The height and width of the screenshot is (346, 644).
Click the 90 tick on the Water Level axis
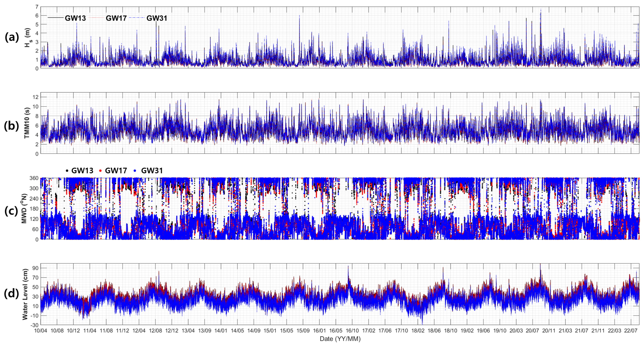tap(36, 268)
